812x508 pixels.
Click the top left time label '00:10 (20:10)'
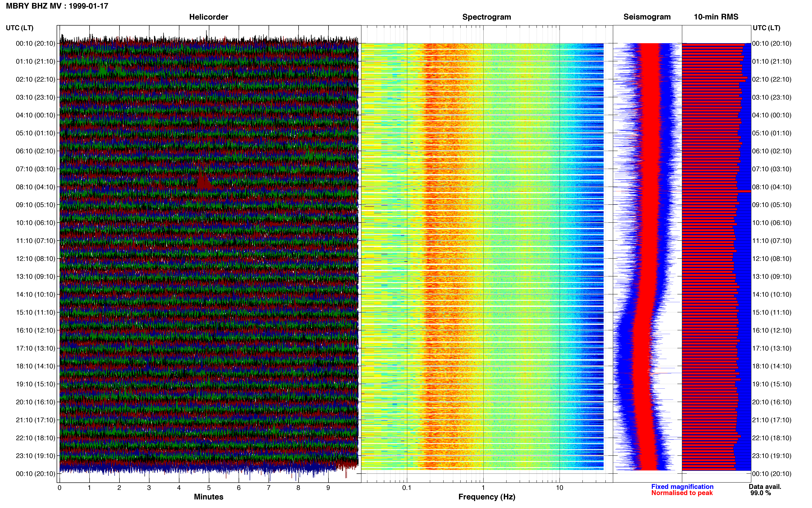(36, 43)
